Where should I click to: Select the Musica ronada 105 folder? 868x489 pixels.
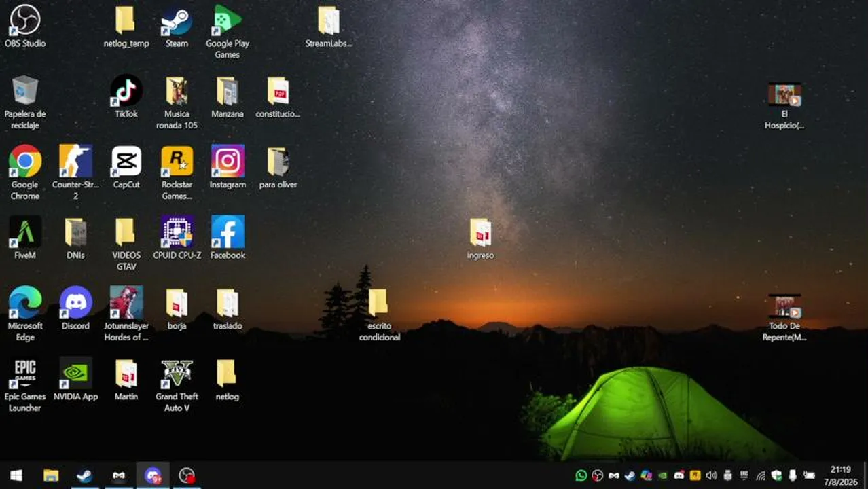(x=177, y=103)
